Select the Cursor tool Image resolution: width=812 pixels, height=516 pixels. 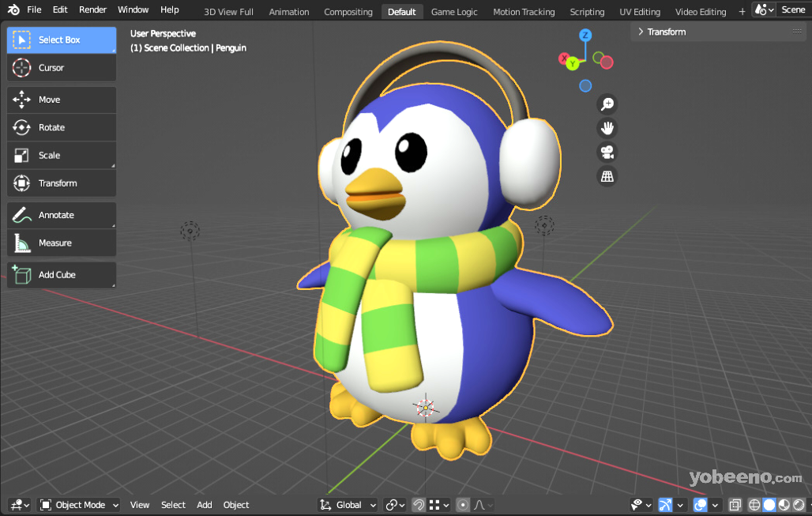61,68
